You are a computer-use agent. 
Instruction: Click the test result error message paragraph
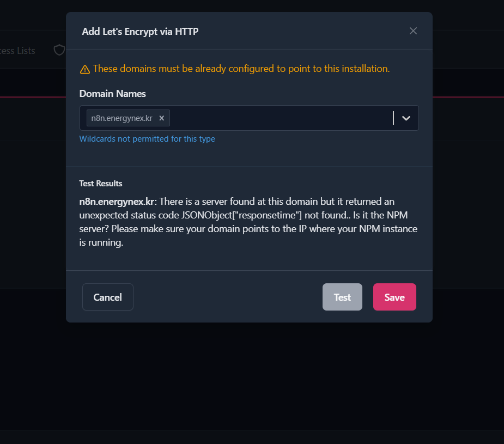click(x=248, y=222)
